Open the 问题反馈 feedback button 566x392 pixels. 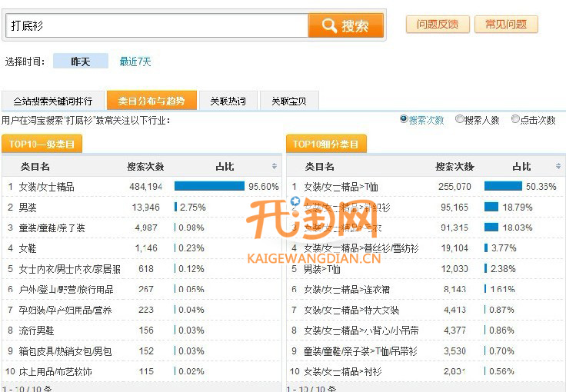click(437, 25)
